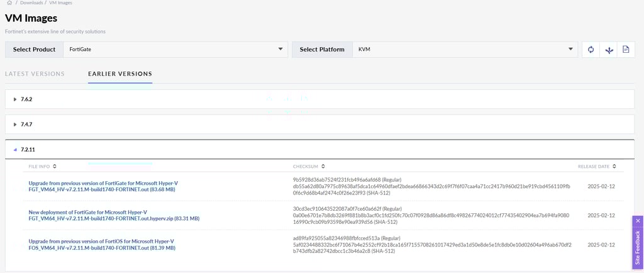Image resolution: width=644 pixels, height=273 pixels.
Task: Open the Select Platform dropdown
Action: [x=465, y=49]
